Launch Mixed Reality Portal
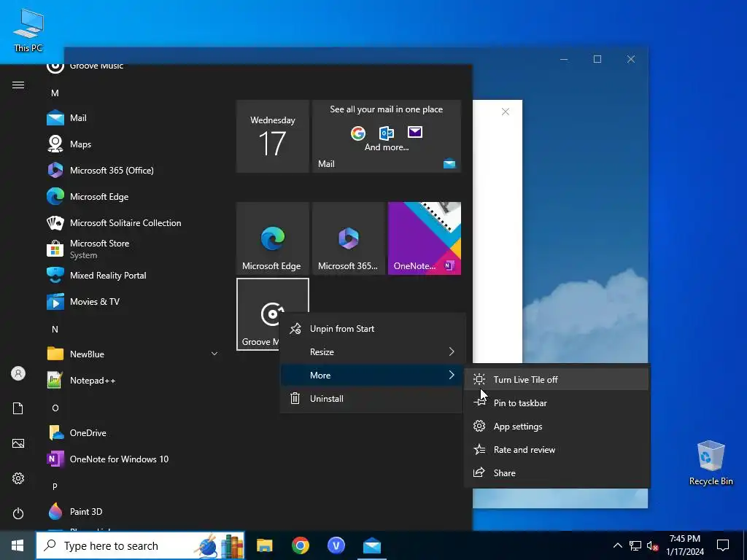Screen dimensions: 747x560 tap(132, 275)
